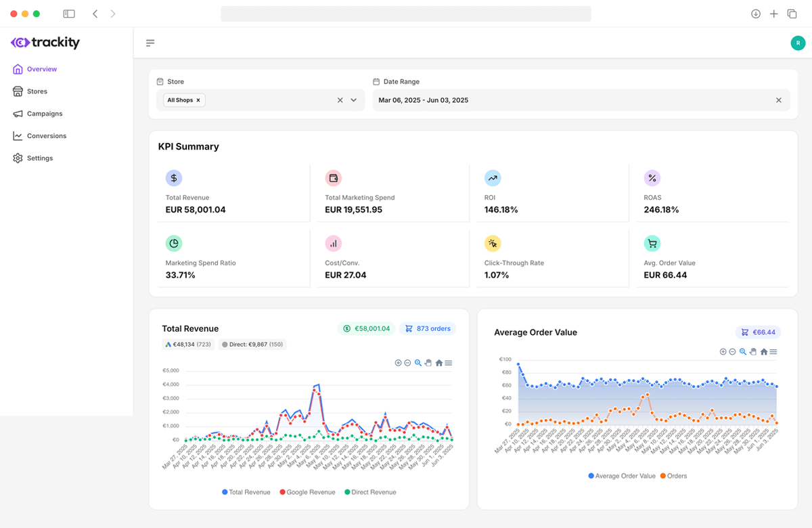Click the Direct: €9,867 badge

point(253,345)
